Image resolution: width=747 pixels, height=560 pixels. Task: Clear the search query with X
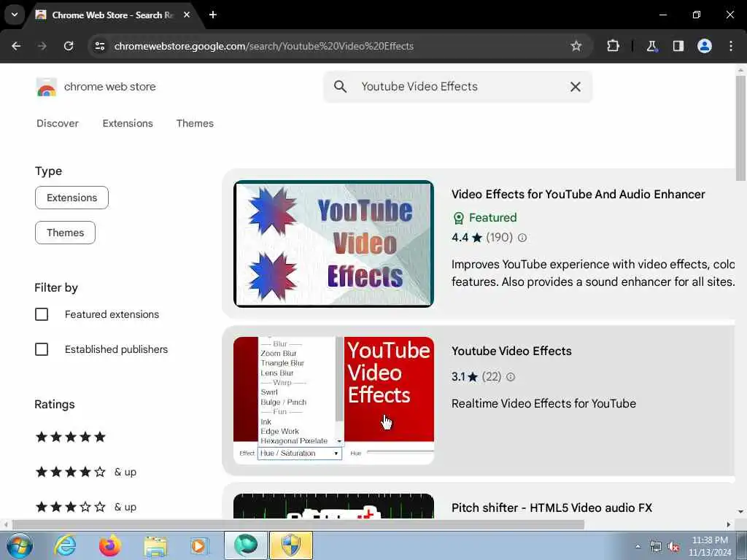576,87
